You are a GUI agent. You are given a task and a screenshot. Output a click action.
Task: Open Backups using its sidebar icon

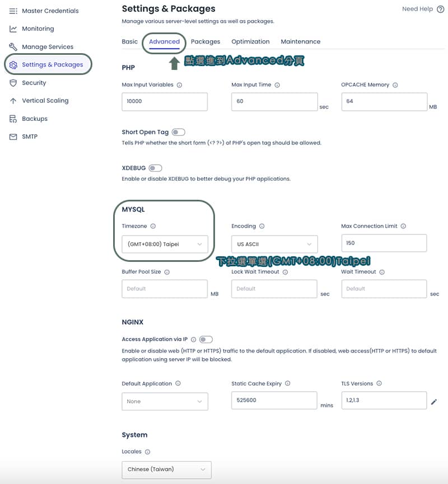[13, 119]
